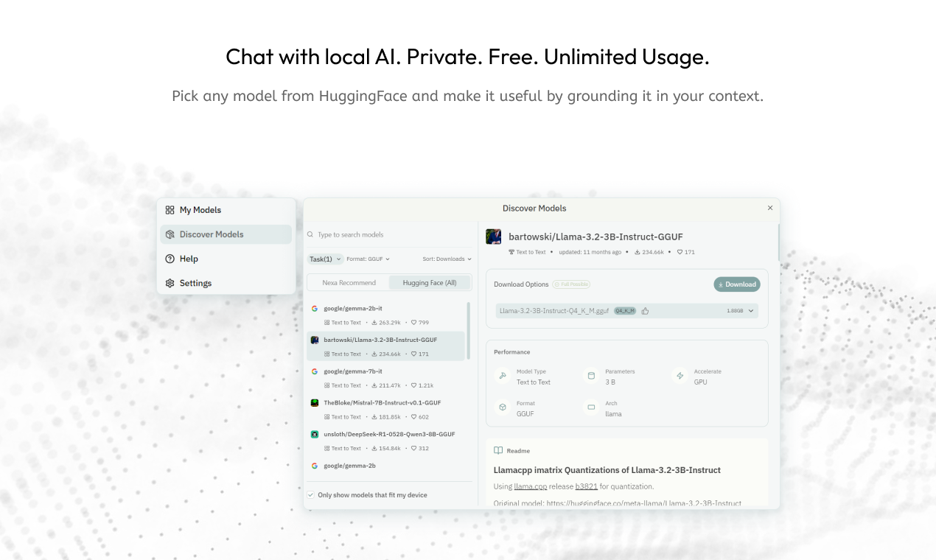The image size is (936, 560).
Task: Switch to the Nexa Recommend tab
Action: coord(349,283)
